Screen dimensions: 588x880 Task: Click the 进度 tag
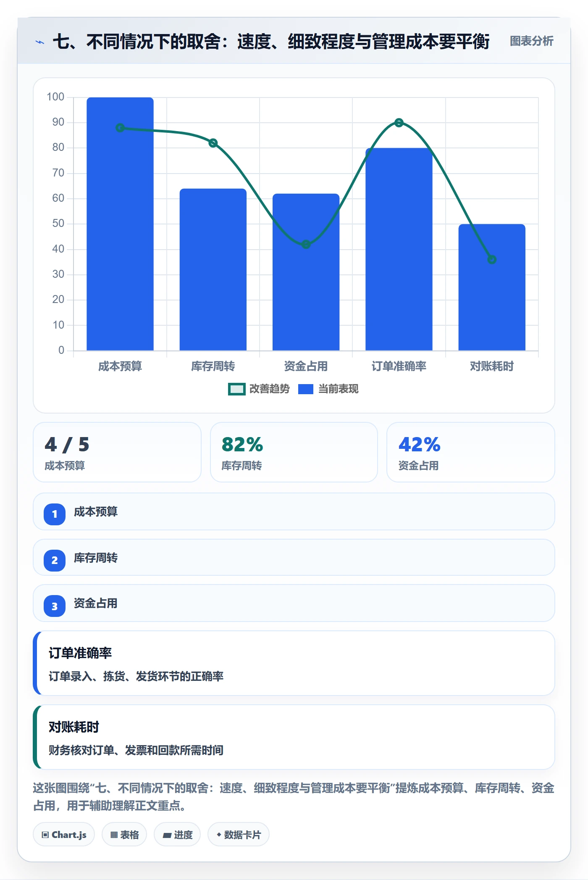click(x=177, y=835)
